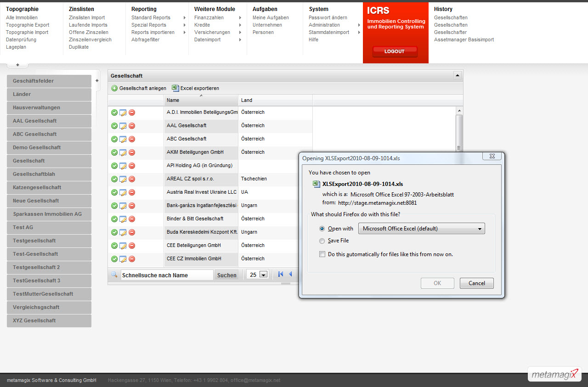Click green check icon for AAL Gesellschaft row
The height and width of the screenshot is (387, 588).
(114, 126)
